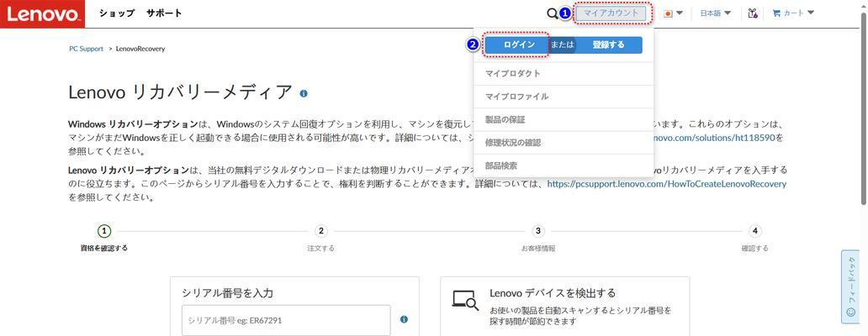868x336 pixels.
Task: Select 製品の保証 from account menu
Action: (564, 119)
